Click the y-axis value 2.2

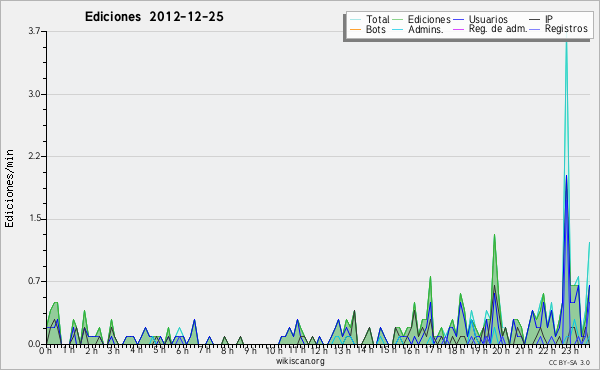tap(34, 156)
